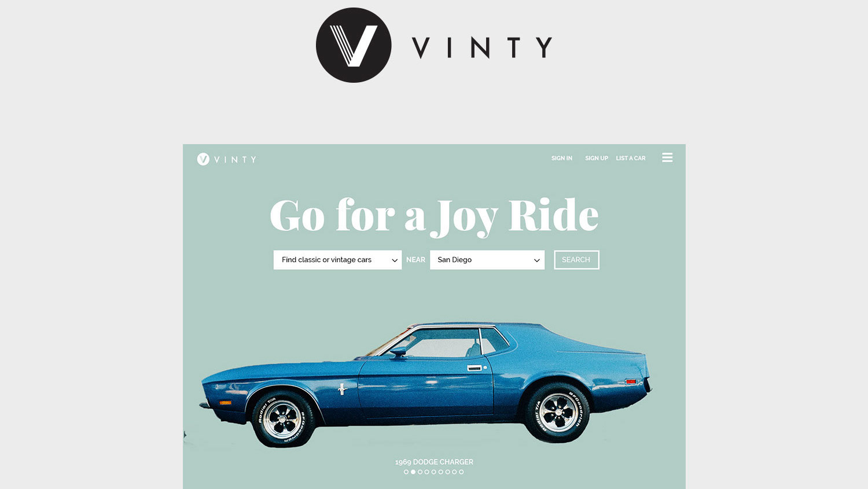Click the SIGN IN link

(562, 158)
